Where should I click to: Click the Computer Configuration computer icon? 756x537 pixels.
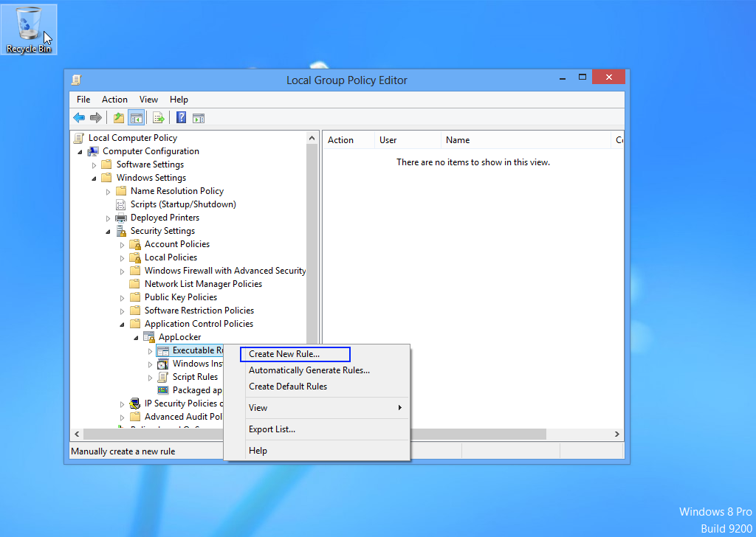point(92,152)
